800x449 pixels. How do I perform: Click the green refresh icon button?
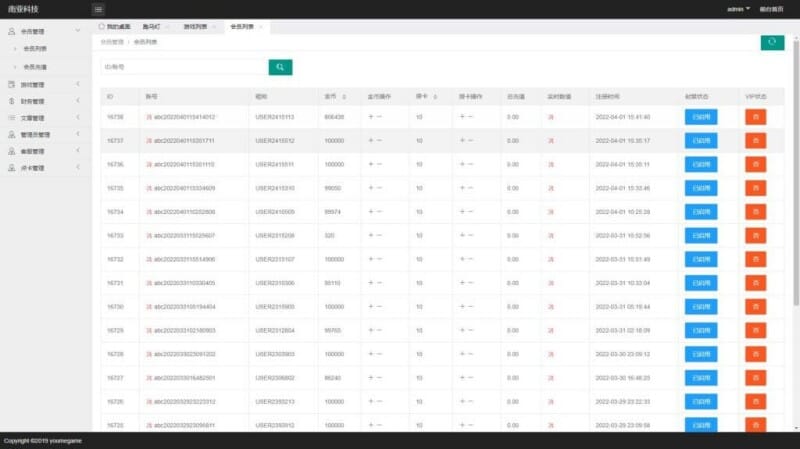point(771,41)
